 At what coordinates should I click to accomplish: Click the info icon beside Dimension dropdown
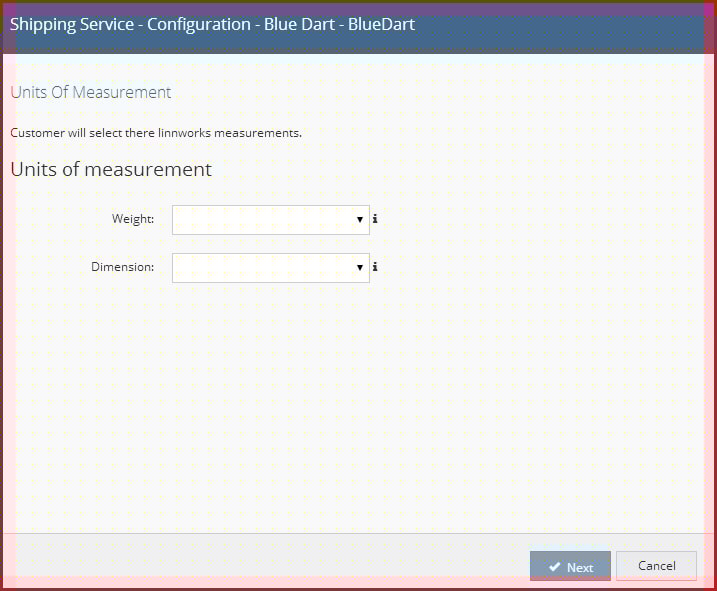click(x=375, y=267)
